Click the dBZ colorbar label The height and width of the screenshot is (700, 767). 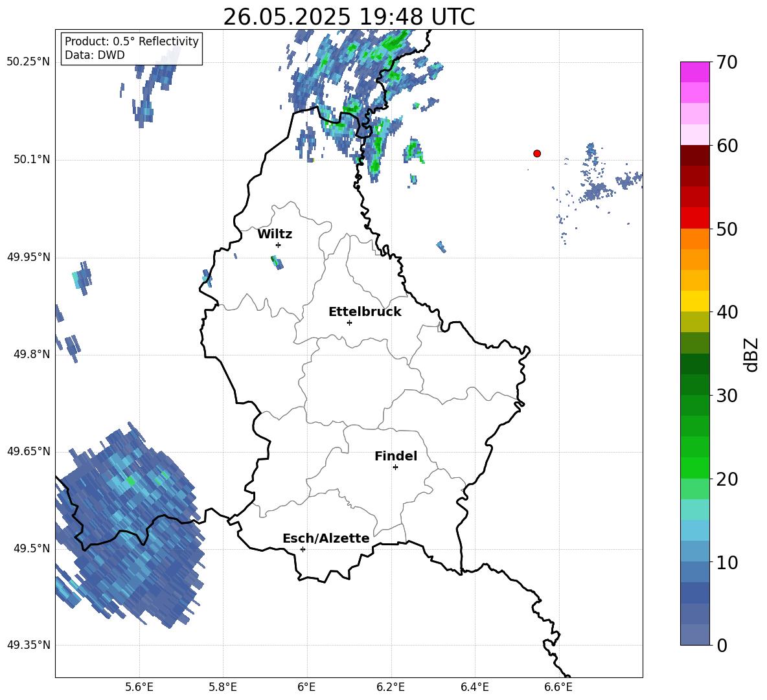coord(752,354)
